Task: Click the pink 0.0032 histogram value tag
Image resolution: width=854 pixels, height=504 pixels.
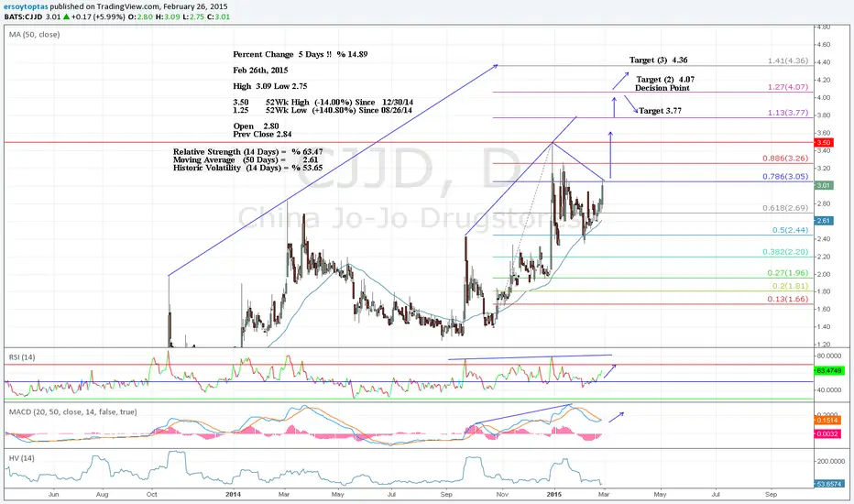Action: click(827, 433)
